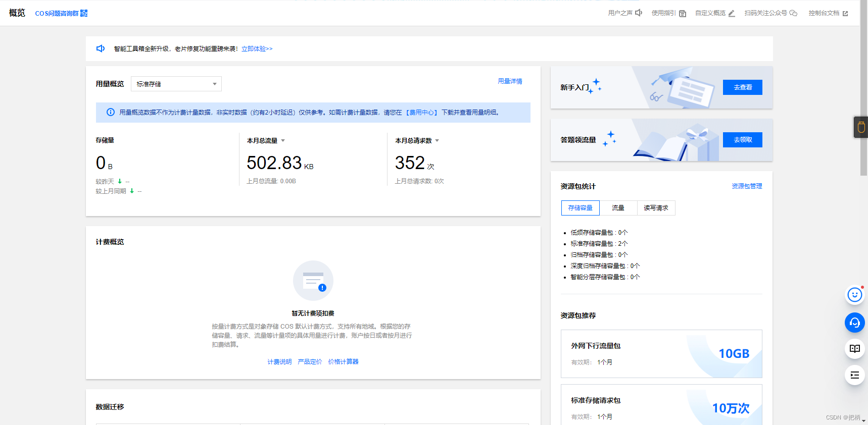This screenshot has height=425, width=868.
Task: Click the green arrow beside 较昨天
Action: coord(120,181)
